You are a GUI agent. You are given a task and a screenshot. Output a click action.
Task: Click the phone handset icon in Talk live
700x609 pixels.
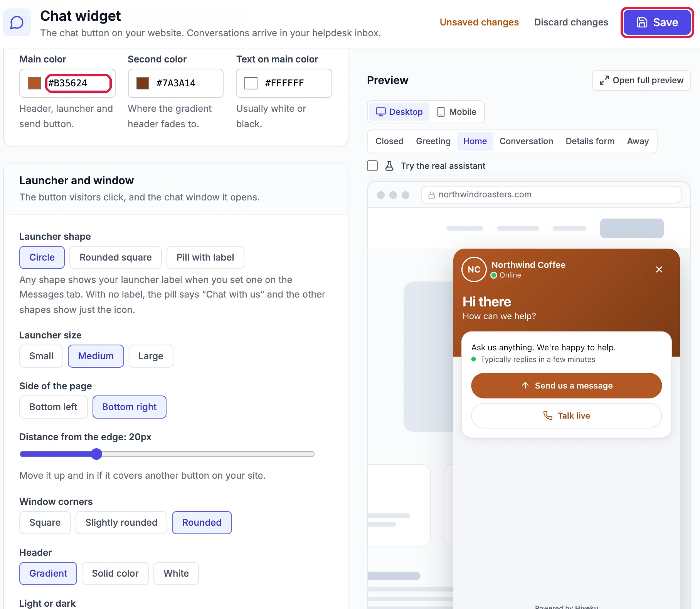pos(548,415)
